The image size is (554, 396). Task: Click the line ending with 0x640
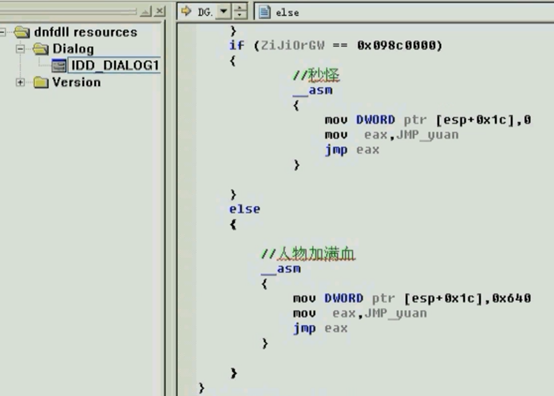point(412,298)
